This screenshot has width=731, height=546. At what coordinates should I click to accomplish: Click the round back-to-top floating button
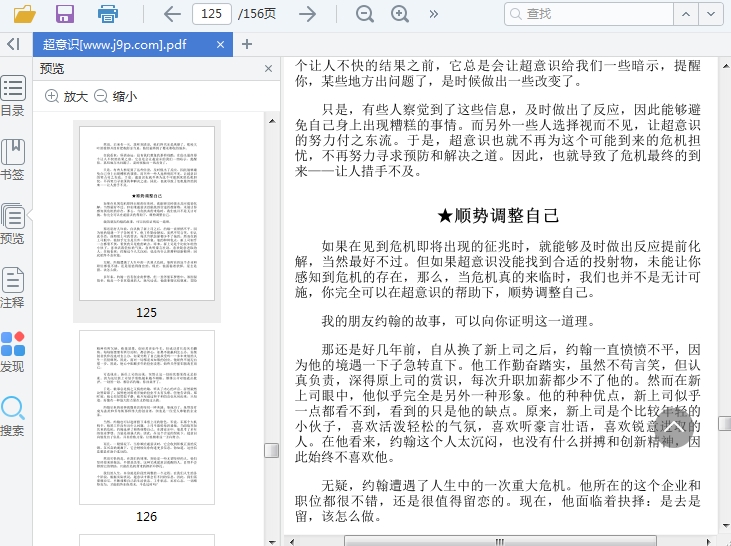coord(674,428)
